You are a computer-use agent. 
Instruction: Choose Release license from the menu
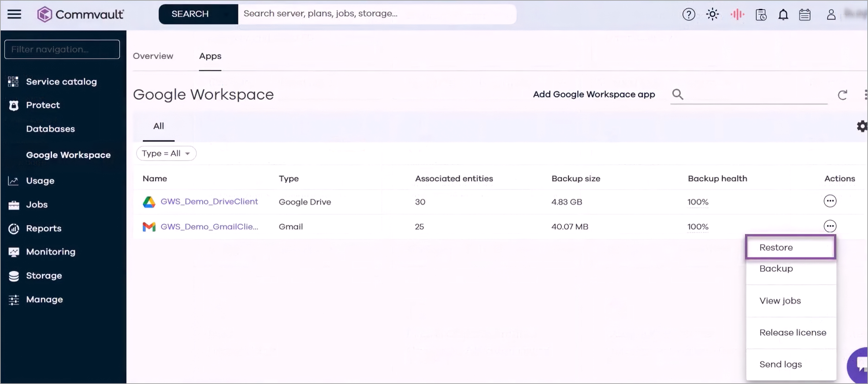pyautogui.click(x=792, y=333)
